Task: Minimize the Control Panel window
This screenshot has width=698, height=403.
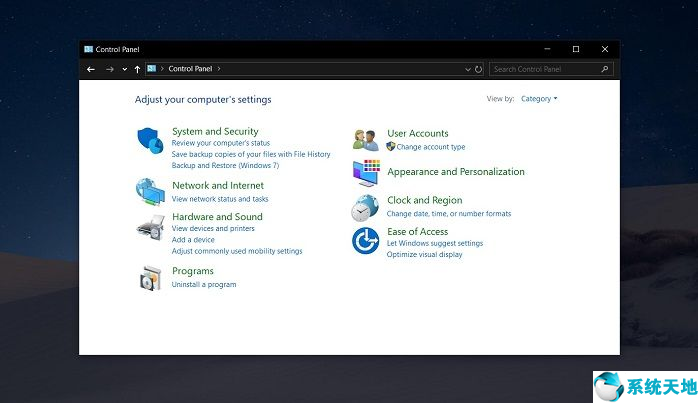Action: [x=547, y=49]
